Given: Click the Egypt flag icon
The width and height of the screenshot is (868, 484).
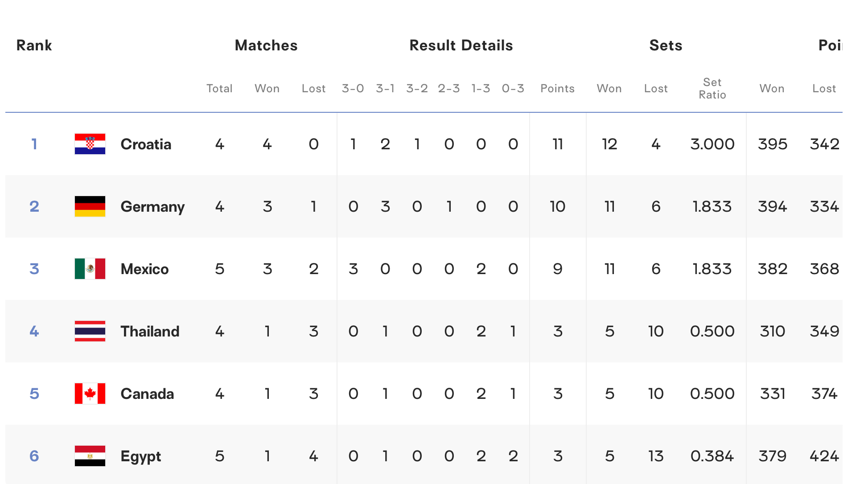Looking at the screenshot, I should [90, 456].
